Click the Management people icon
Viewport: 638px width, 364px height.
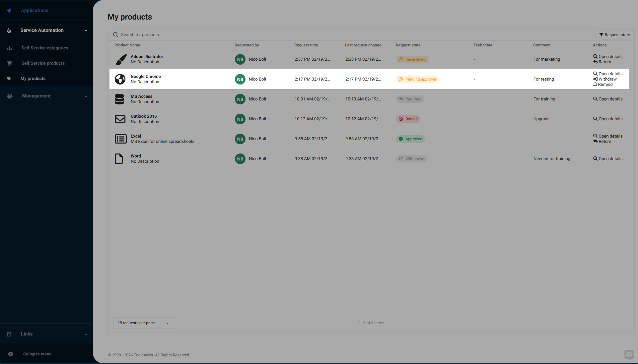tap(9, 96)
